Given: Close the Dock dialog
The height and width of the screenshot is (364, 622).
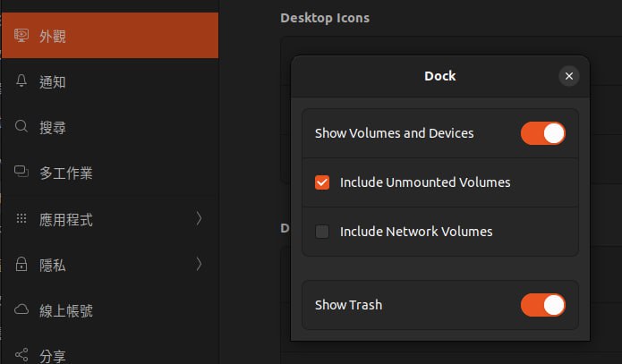Looking at the screenshot, I should (568, 76).
